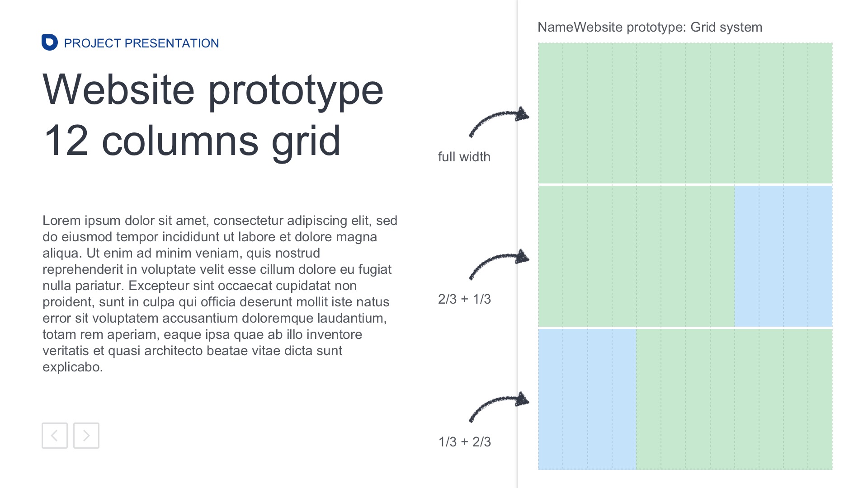Select the green 2/3 block in bottom row
868x488 pixels.
pos(734,399)
